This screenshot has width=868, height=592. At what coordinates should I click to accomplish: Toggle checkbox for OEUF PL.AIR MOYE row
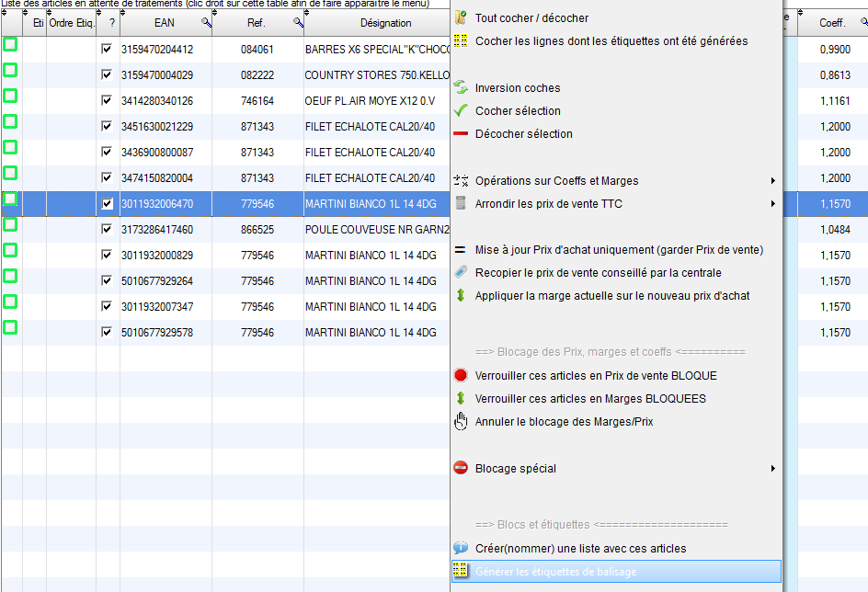coord(108,100)
